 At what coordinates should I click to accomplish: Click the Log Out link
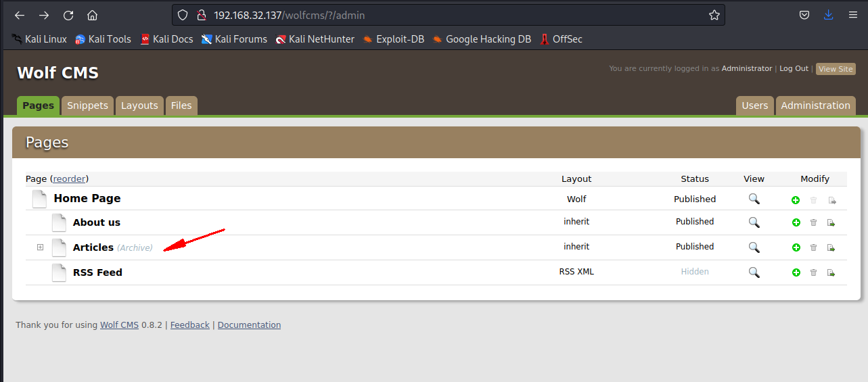794,68
